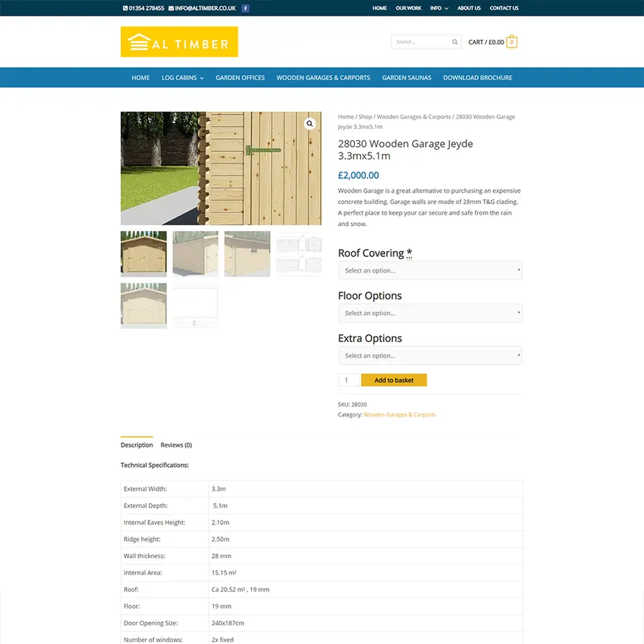Open the Floor Options dropdown
Screen dimensions: 644x644
click(x=430, y=313)
